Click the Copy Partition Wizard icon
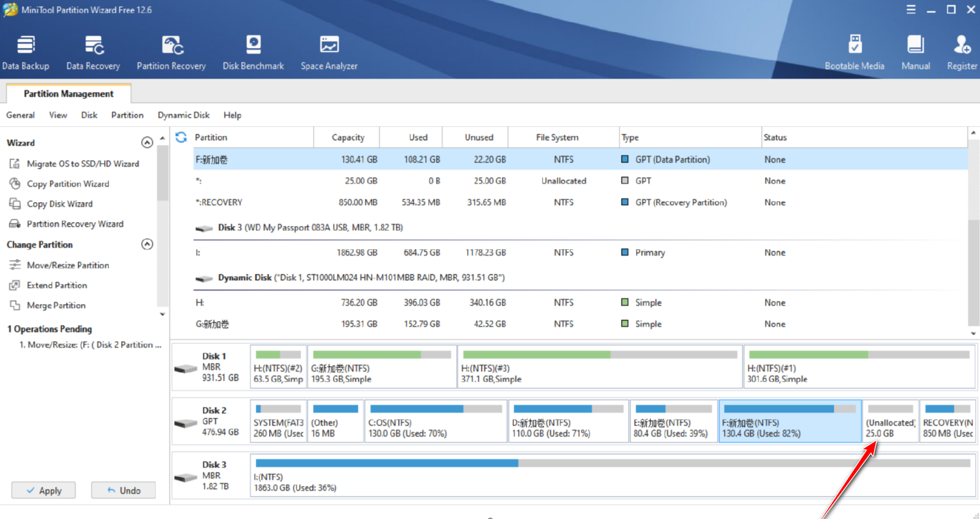 coord(15,183)
